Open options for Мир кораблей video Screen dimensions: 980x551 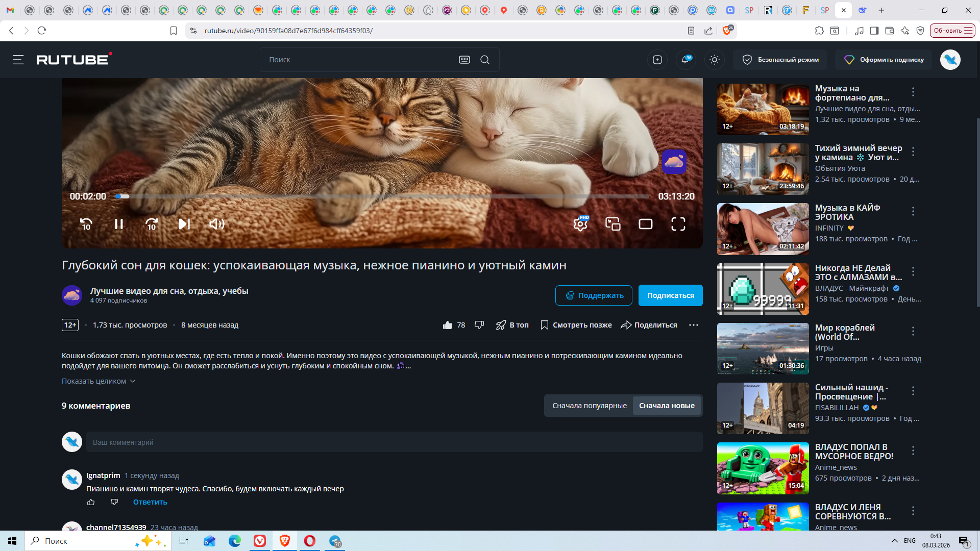913,331
